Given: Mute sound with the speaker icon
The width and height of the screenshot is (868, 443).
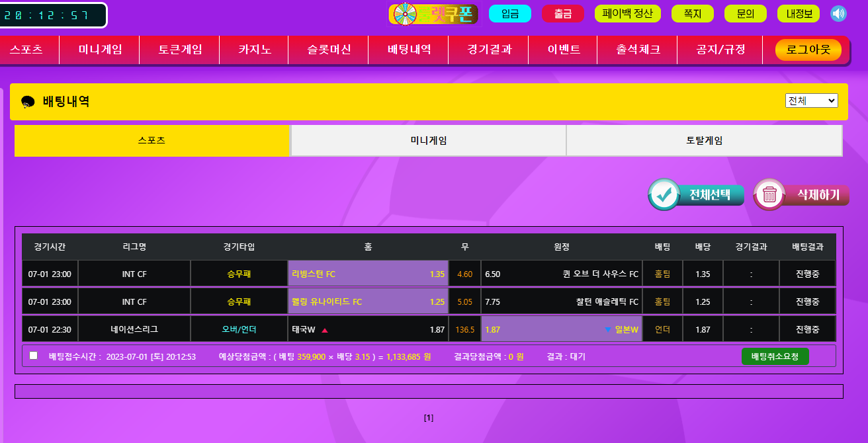Looking at the screenshot, I should pyautogui.click(x=838, y=14).
